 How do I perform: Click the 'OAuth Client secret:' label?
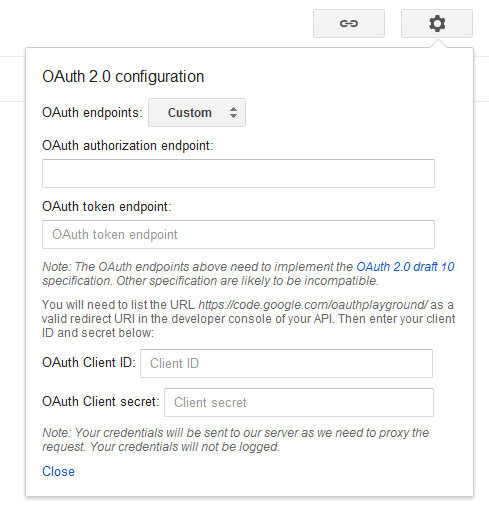point(101,402)
